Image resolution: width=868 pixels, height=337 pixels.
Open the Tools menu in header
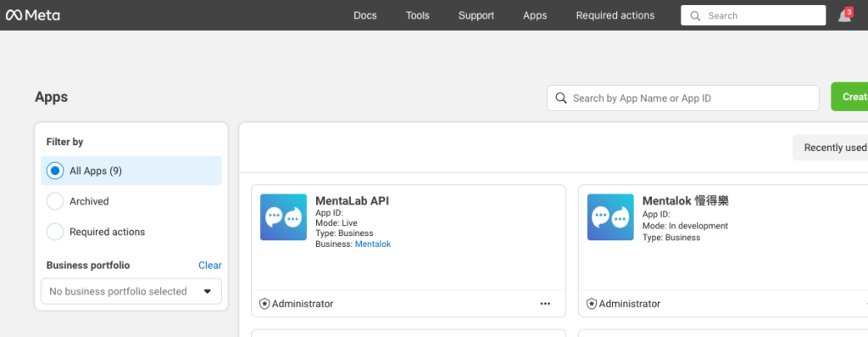pos(417,15)
